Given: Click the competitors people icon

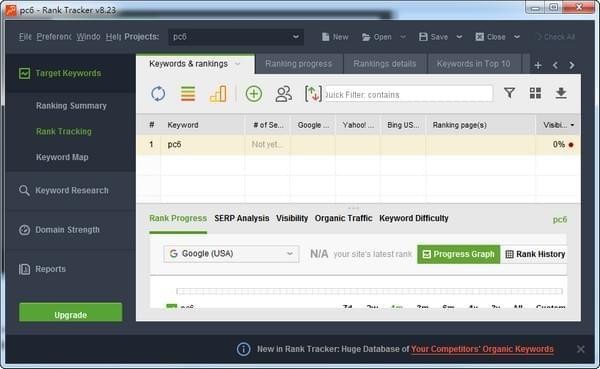Looking at the screenshot, I should tap(284, 94).
